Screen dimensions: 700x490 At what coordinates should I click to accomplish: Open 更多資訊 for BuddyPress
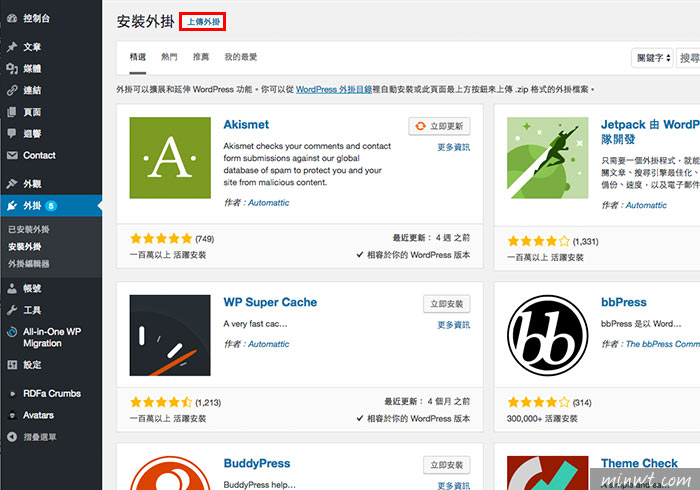tap(454, 486)
